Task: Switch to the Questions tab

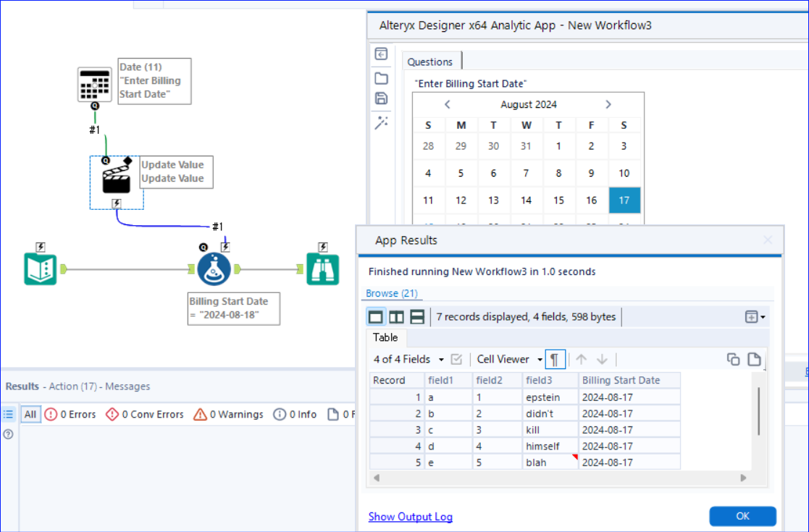Action: coord(432,61)
